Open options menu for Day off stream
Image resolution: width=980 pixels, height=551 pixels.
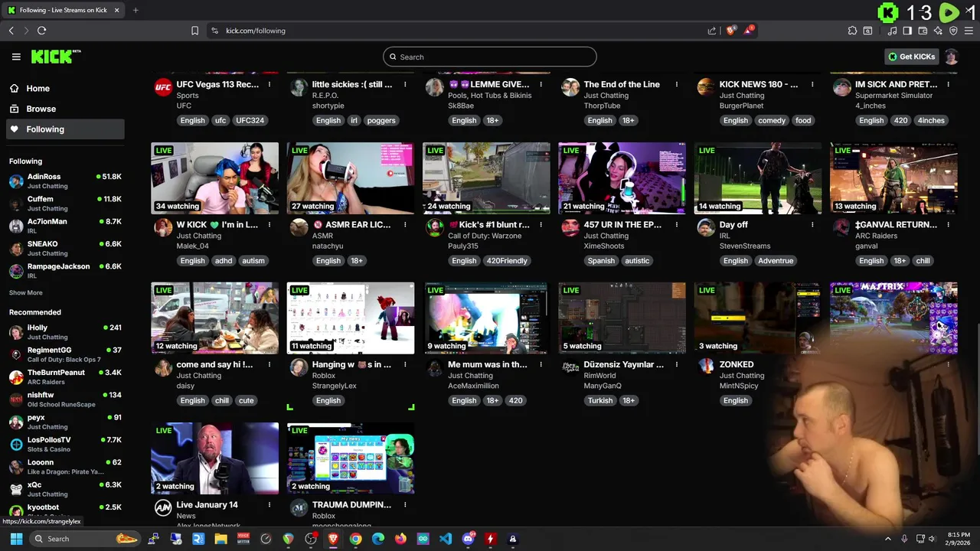pos(812,224)
